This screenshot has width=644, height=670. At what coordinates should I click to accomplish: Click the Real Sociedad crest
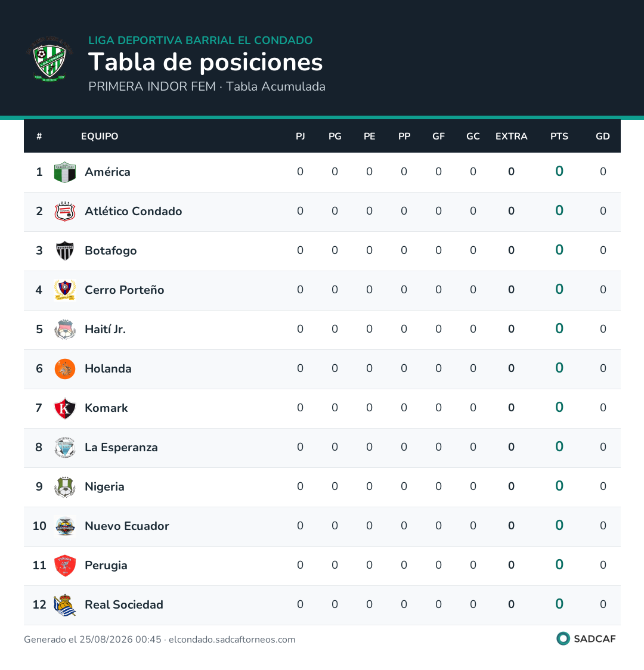coord(65,604)
